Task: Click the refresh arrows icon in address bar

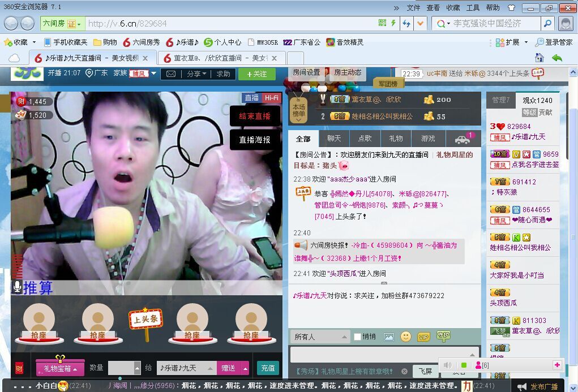Action: [x=406, y=24]
